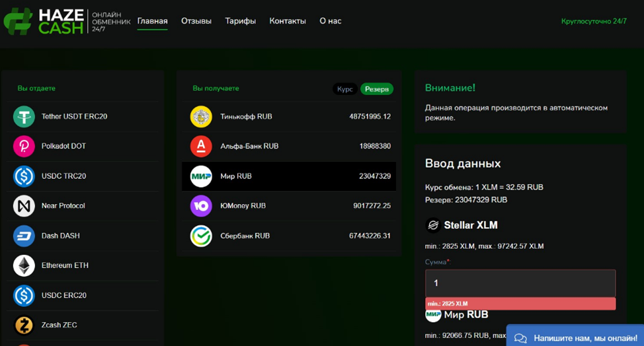Open the О нас page
Image resolution: width=644 pixels, height=346 pixels.
tap(330, 21)
